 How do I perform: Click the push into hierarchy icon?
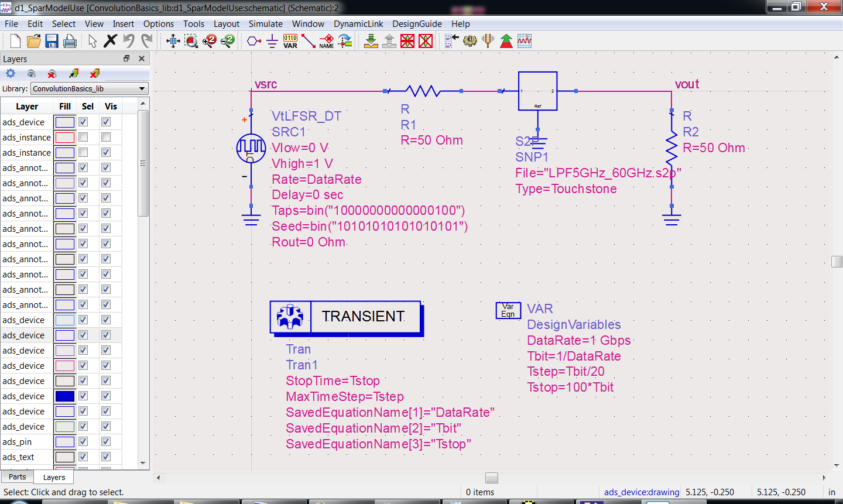[x=371, y=41]
